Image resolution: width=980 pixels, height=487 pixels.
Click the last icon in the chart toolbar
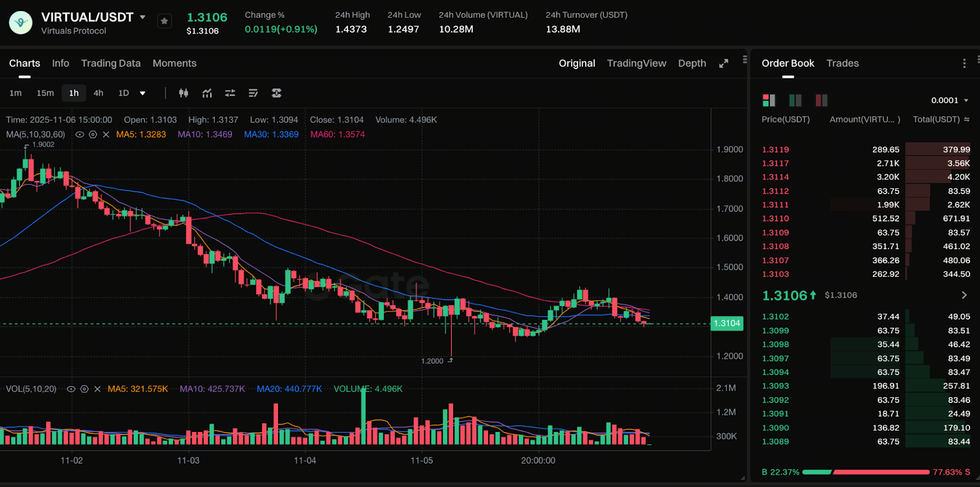click(277, 93)
